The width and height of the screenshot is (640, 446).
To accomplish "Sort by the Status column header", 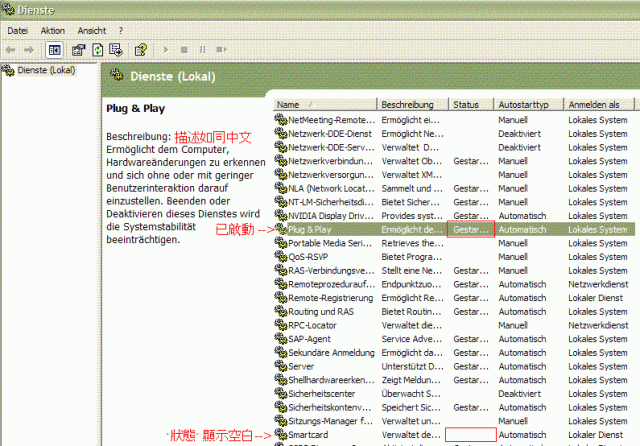I will tap(471, 104).
